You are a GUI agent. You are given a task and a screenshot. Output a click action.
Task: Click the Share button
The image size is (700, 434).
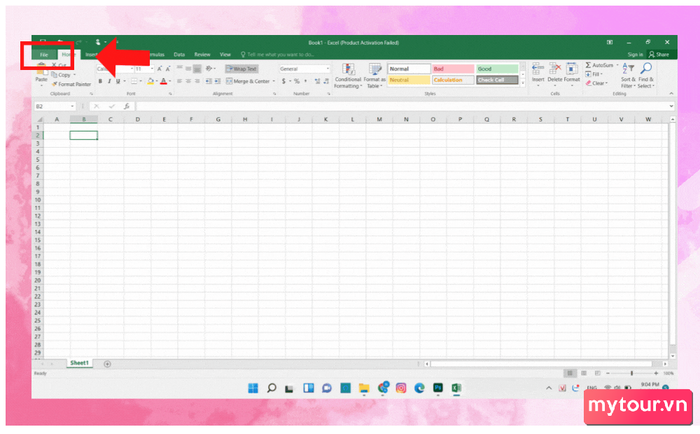659,54
